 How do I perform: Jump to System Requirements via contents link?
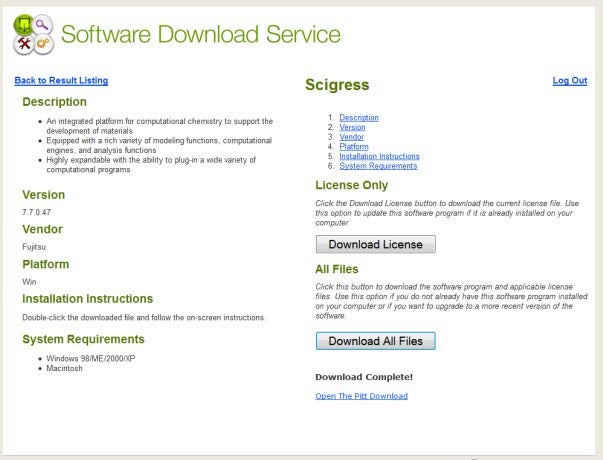[x=378, y=166]
